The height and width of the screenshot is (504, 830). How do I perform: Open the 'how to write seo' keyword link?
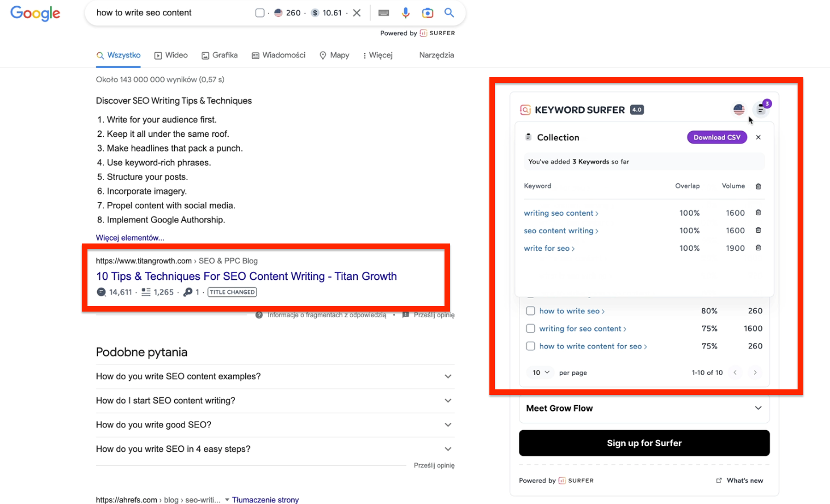point(572,311)
